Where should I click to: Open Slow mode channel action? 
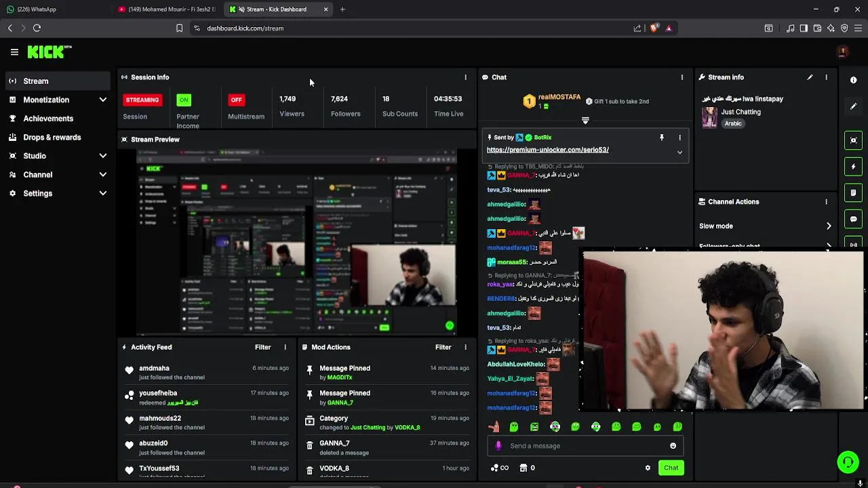765,226
